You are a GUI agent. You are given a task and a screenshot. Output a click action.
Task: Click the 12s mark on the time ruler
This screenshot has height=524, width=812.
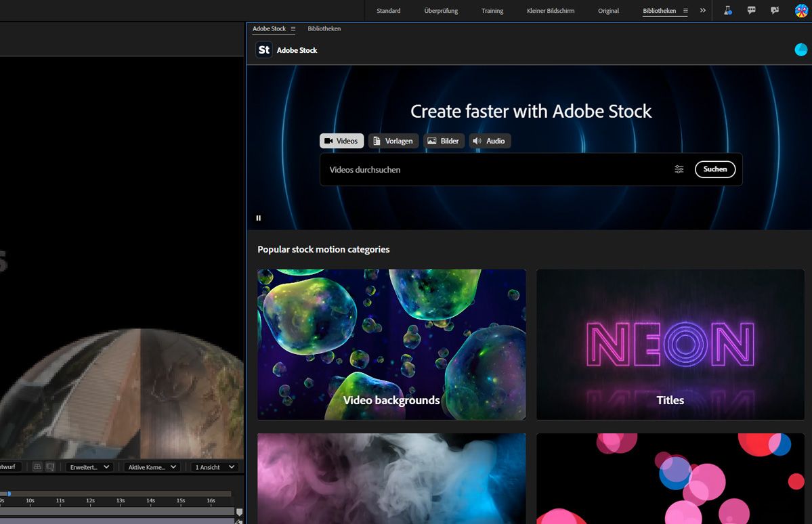pos(90,501)
